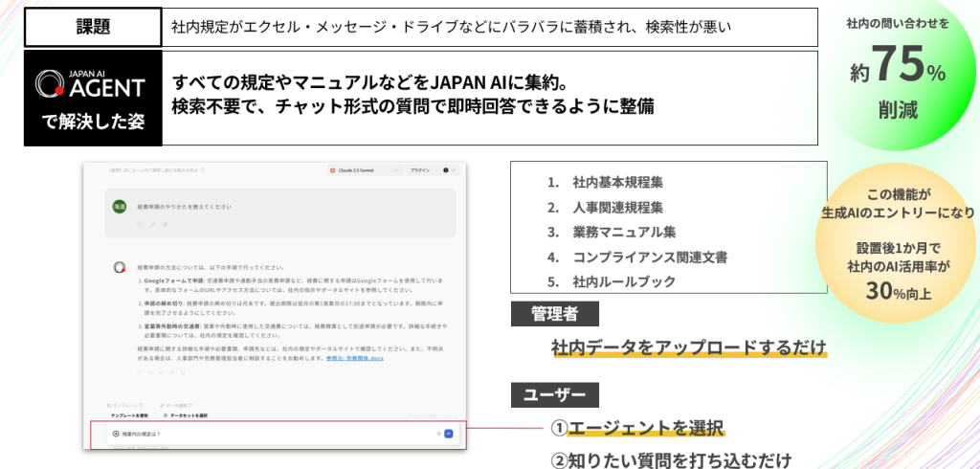Click the text ①エージェントを選択
980x469 pixels.
pyautogui.click(x=636, y=429)
